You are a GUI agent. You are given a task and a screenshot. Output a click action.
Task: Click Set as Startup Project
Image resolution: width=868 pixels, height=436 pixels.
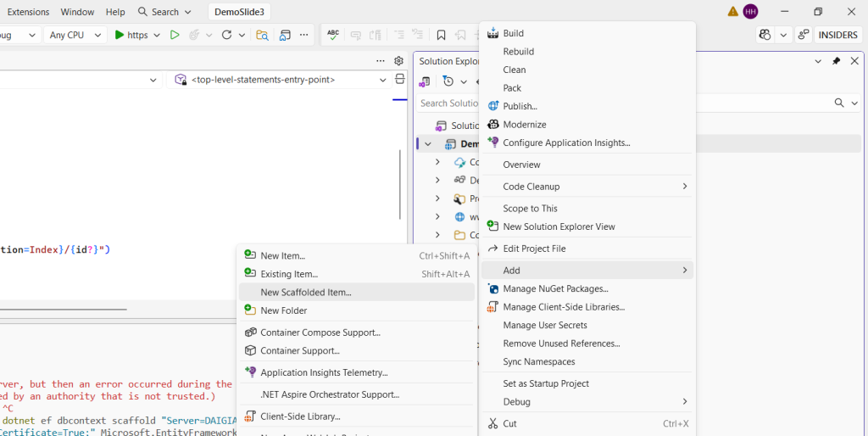point(545,383)
